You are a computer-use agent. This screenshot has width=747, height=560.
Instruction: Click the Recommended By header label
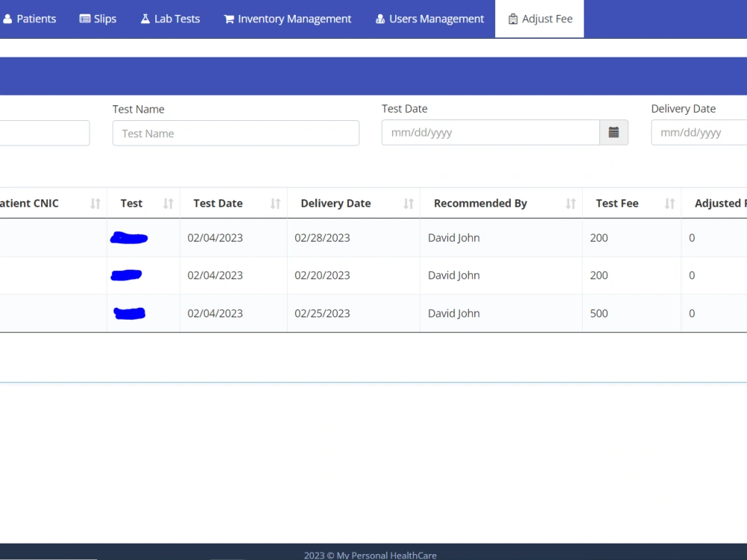(x=480, y=203)
